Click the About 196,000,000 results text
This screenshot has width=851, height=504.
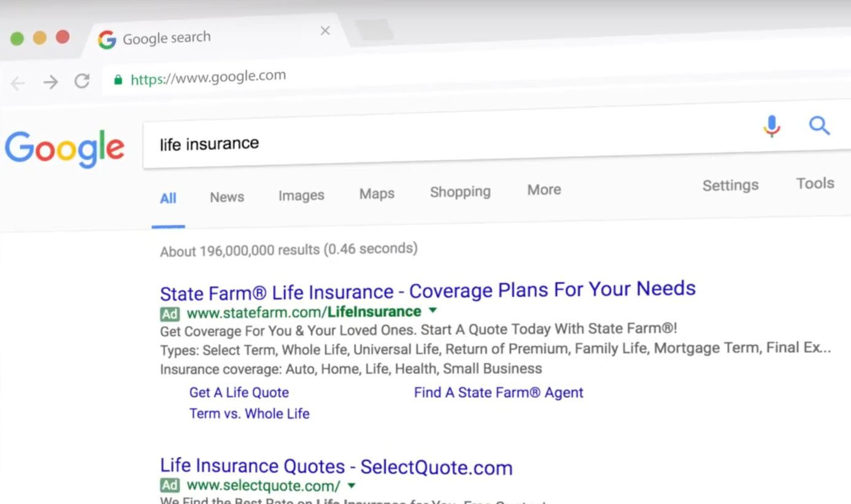coord(288,250)
